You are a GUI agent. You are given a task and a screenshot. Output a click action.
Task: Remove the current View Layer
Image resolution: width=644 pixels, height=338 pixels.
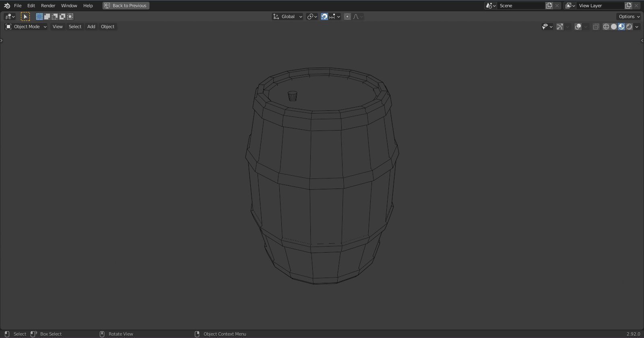[636, 6]
